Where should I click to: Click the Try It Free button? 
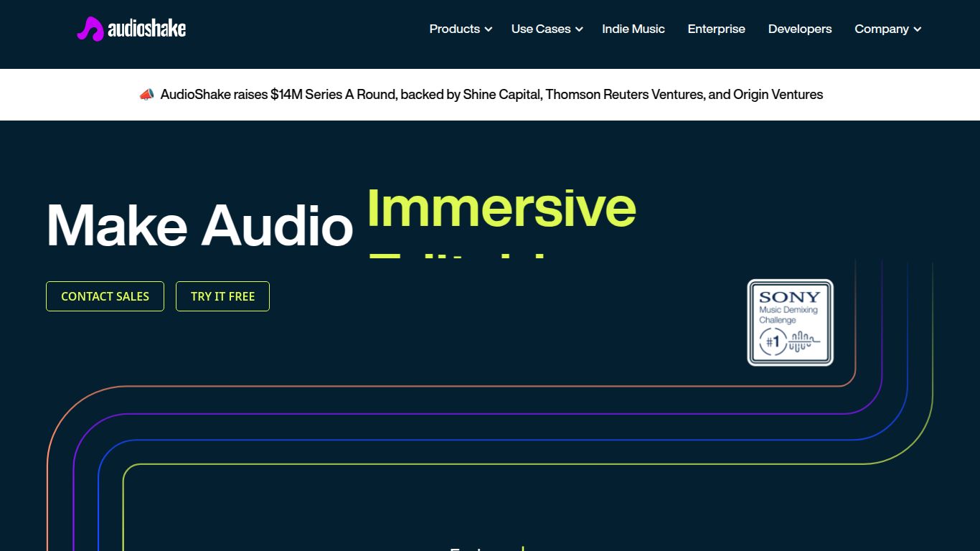point(222,296)
